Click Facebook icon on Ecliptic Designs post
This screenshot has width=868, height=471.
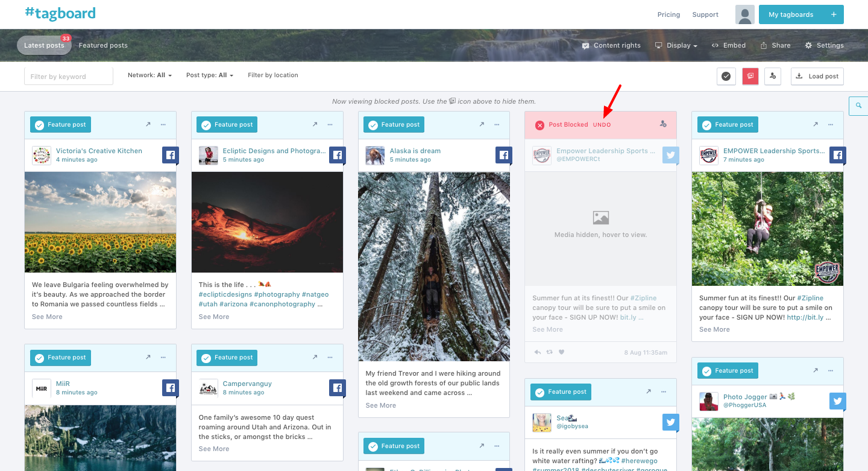(x=338, y=156)
